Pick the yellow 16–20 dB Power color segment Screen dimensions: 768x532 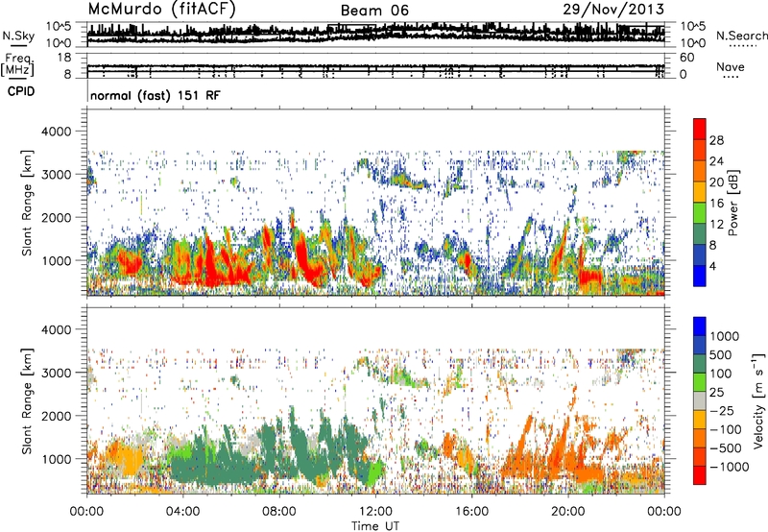point(700,191)
